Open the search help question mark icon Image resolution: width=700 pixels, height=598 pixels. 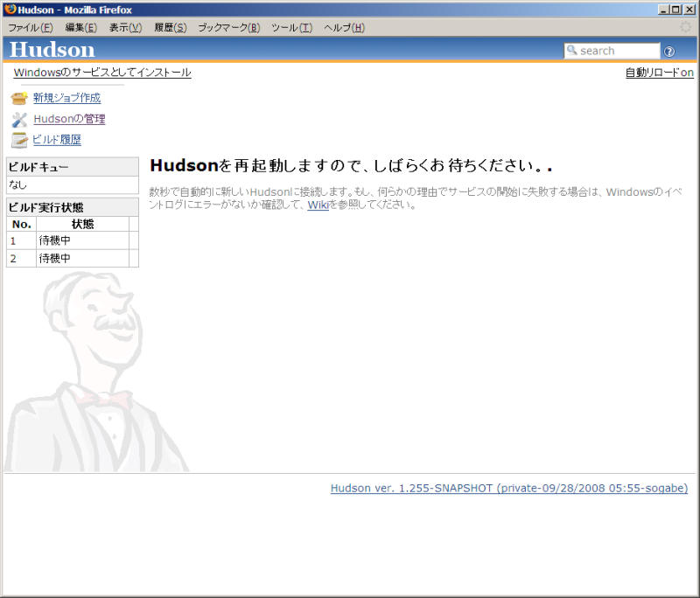pos(669,52)
